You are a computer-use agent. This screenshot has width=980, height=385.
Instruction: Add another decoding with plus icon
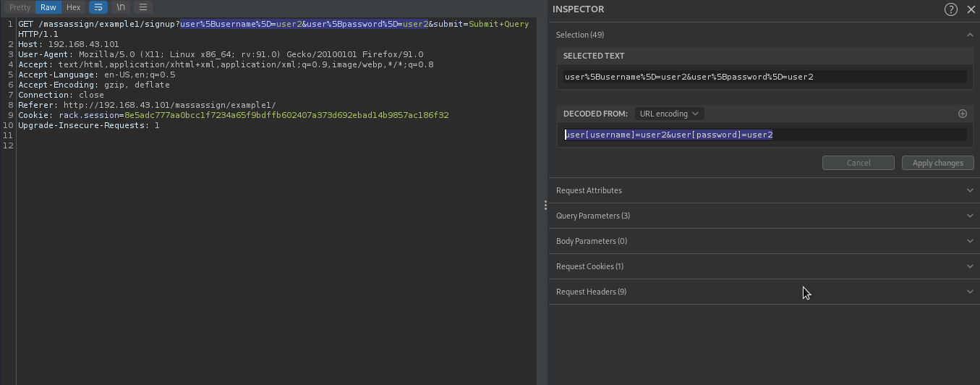click(963, 114)
